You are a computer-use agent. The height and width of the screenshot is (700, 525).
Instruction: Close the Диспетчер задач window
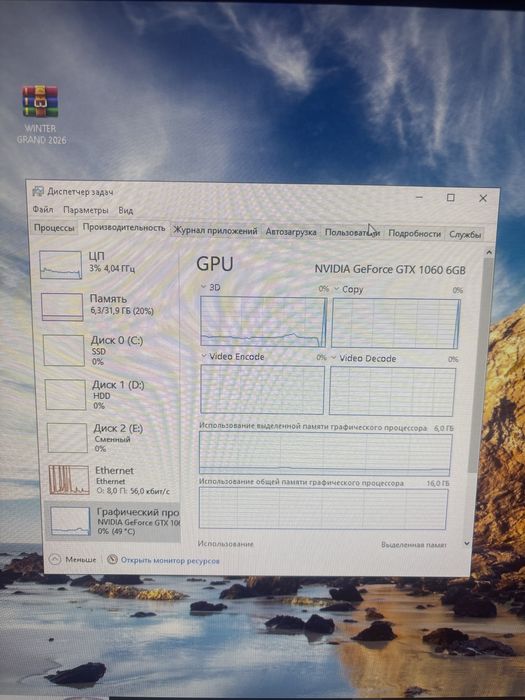[483, 198]
